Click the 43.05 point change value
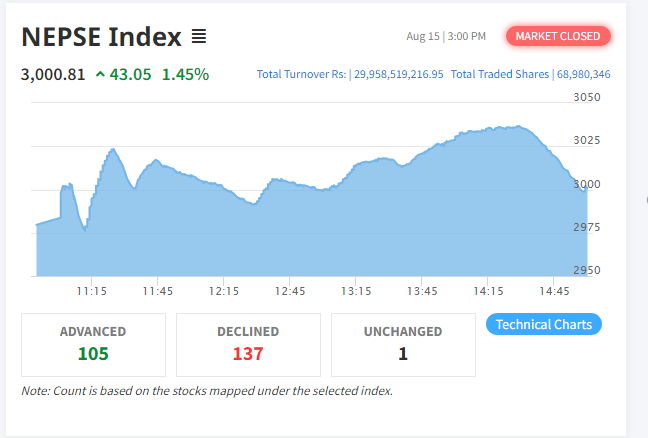Viewport: 648px width, 438px height. coord(130,75)
